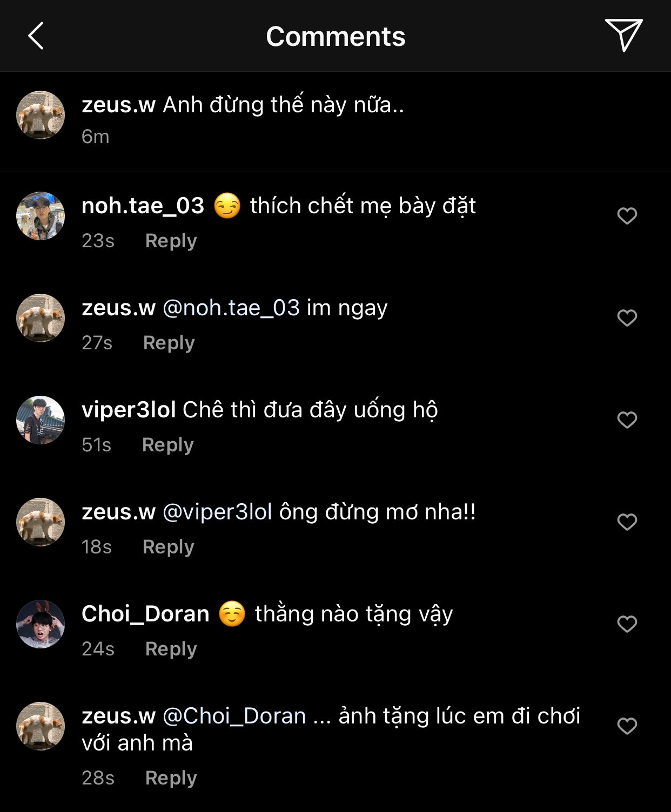The image size is (671, 812).
Task: Heart zeus.w's reply to viper3lol
Action: point(627,522)
